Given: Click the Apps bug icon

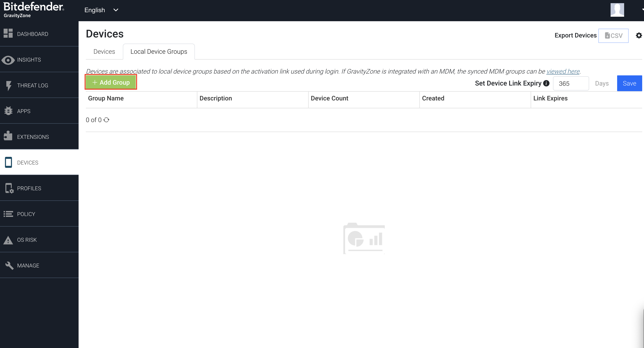Looking at the screenshot, I should point(8,111).
